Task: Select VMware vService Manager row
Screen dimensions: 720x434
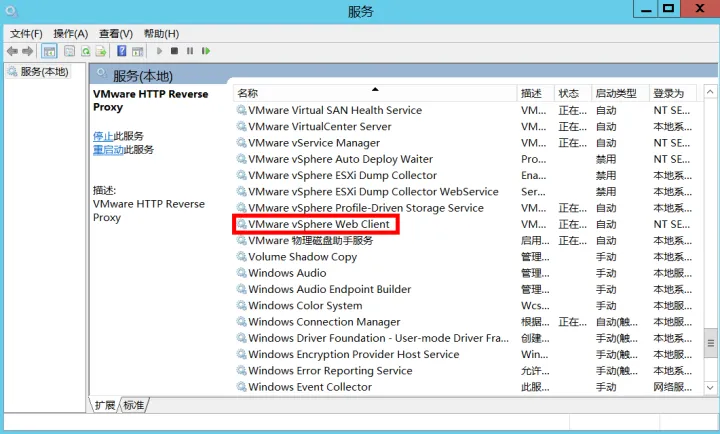Action: pyautogui.click(x=465, y=143)
